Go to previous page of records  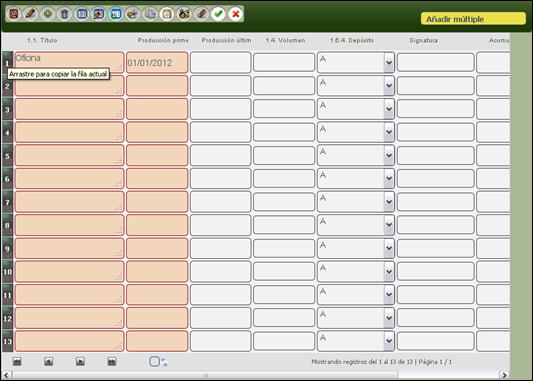(48, 362)
